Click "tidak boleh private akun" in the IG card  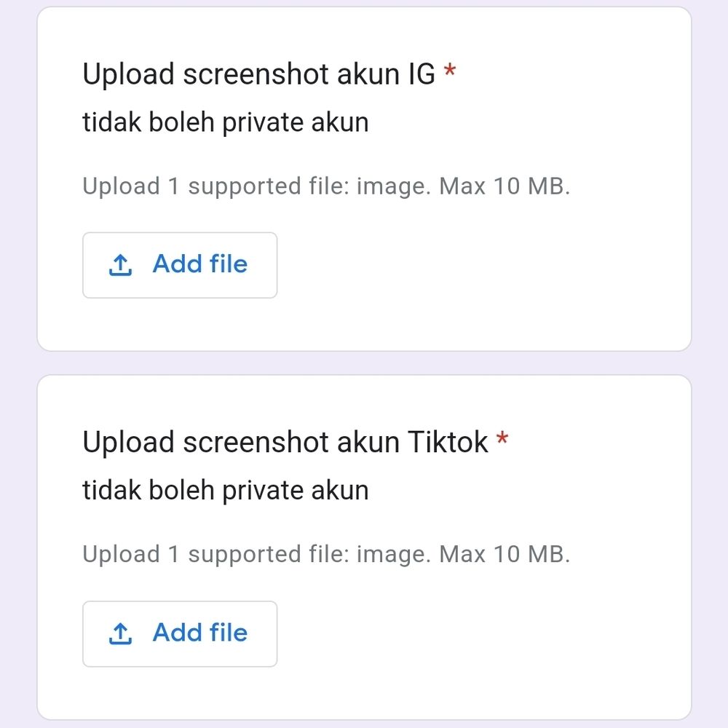point(226,122)
